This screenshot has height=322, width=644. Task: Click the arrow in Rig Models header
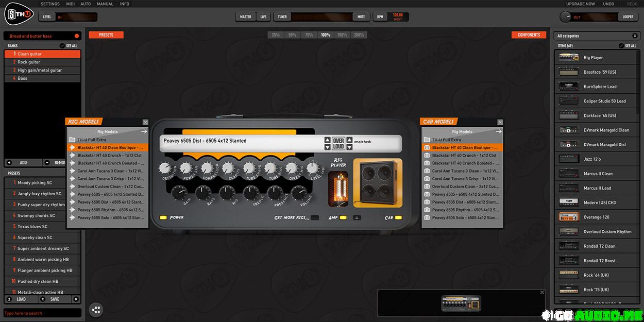tap(144, 131)
